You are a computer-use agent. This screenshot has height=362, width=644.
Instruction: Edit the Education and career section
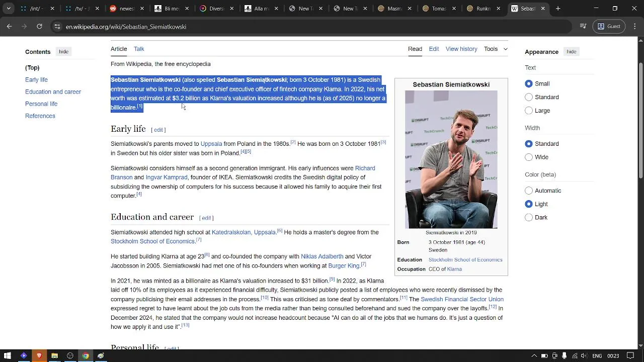click(206, 218)
